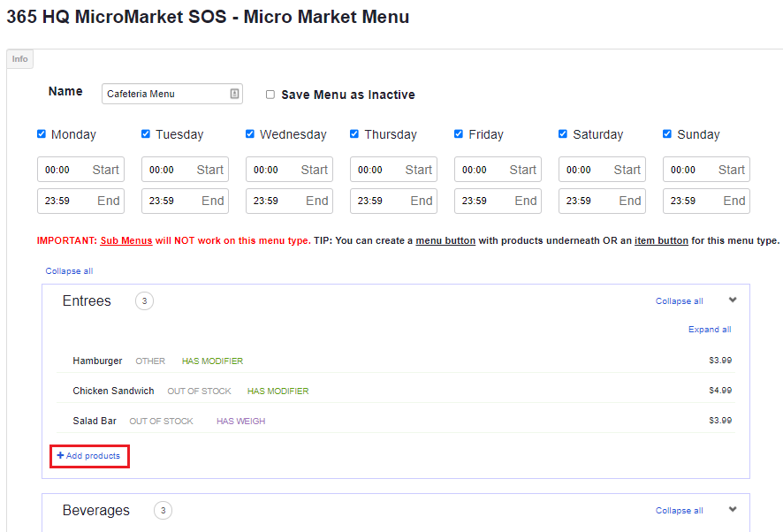This screenshot has width=783, height=532.
Task: Uncheck the Tuesday checkbox
Action: coord(146,133)
